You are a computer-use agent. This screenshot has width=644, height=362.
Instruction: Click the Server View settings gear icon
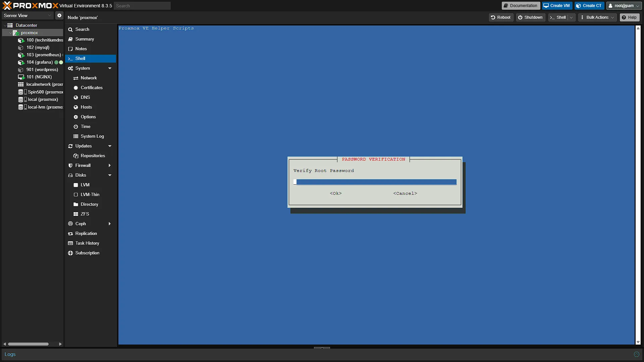pyautogui.click(x=59, y=15)
